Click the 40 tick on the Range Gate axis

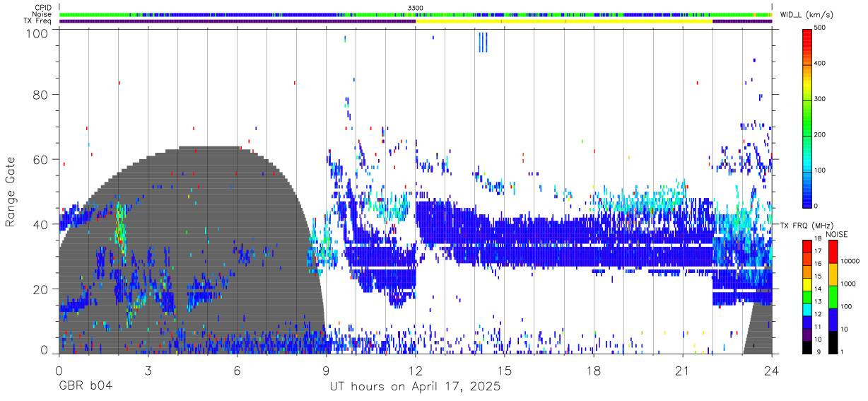click(x=41, y=225)
